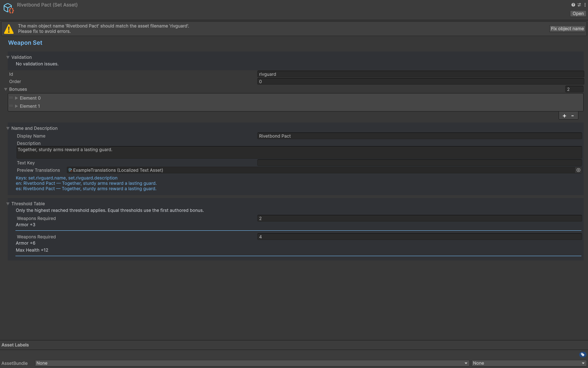This screenshot has height=368, width=588.
Task: Click the Open button
Action: (x=578, y=14)
